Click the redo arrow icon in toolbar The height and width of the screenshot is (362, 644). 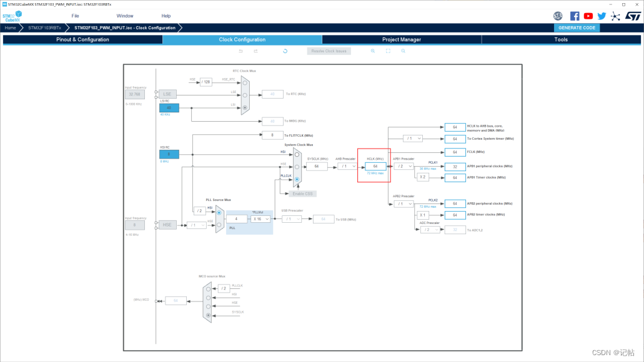click(x=255, y=51)
